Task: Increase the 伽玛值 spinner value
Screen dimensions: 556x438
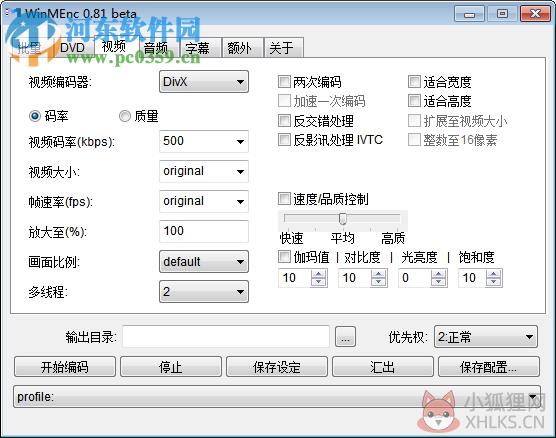Action: point(318,274)
